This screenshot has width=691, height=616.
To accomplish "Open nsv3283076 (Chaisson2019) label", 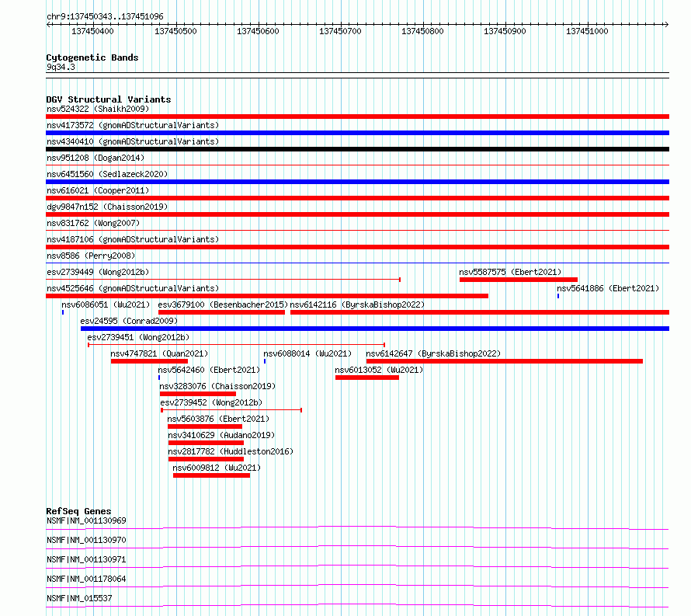I will [x=217, y=386].
